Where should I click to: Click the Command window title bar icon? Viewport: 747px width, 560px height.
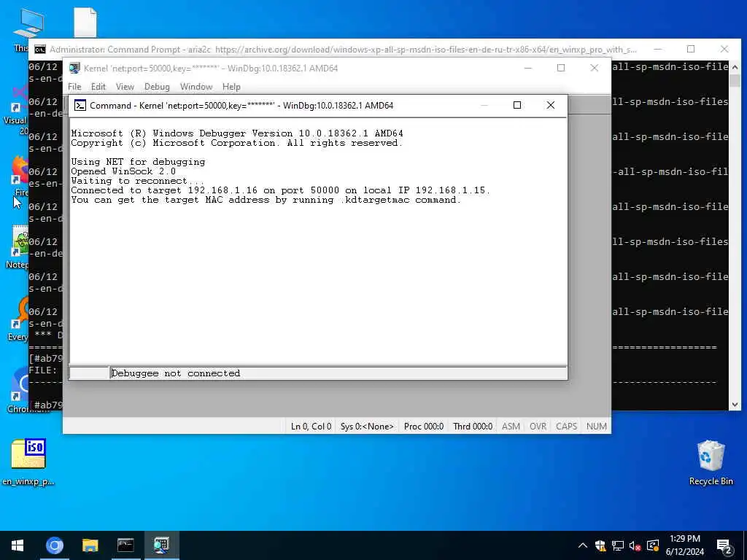click(x=80, y=105)
